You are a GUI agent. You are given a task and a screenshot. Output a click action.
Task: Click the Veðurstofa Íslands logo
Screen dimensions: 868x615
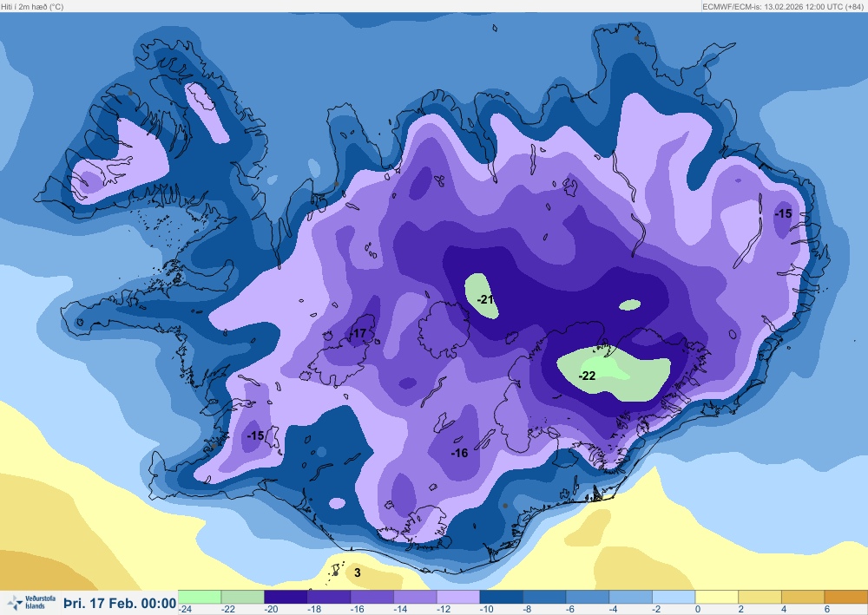[x=31, y=602]
